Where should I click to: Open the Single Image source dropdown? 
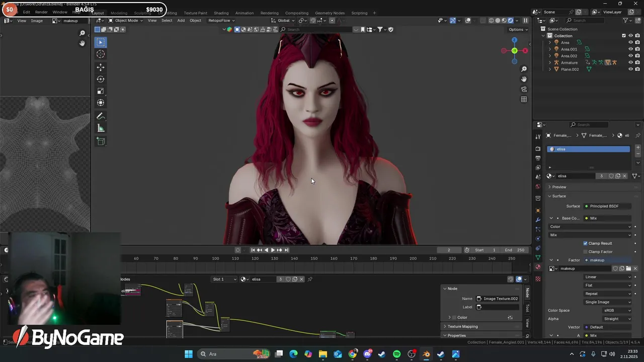(608, 302)
